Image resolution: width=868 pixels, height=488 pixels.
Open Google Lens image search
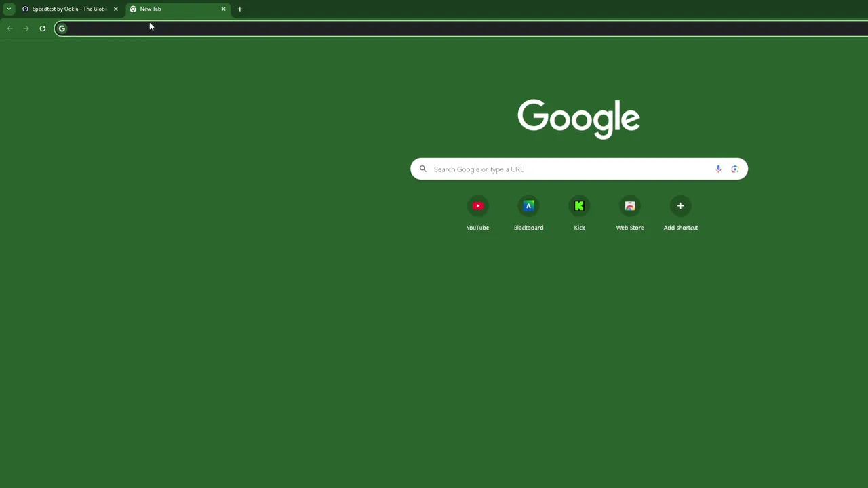[x=734, y=169]
